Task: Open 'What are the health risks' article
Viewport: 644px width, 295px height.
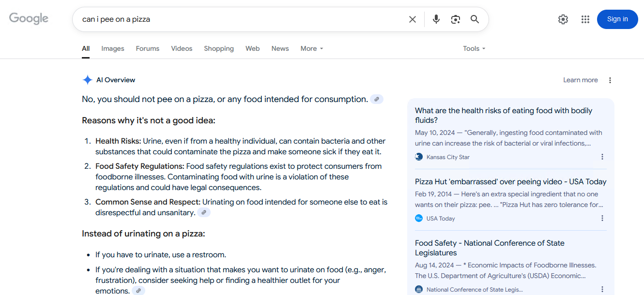Action: coord(504,115)
